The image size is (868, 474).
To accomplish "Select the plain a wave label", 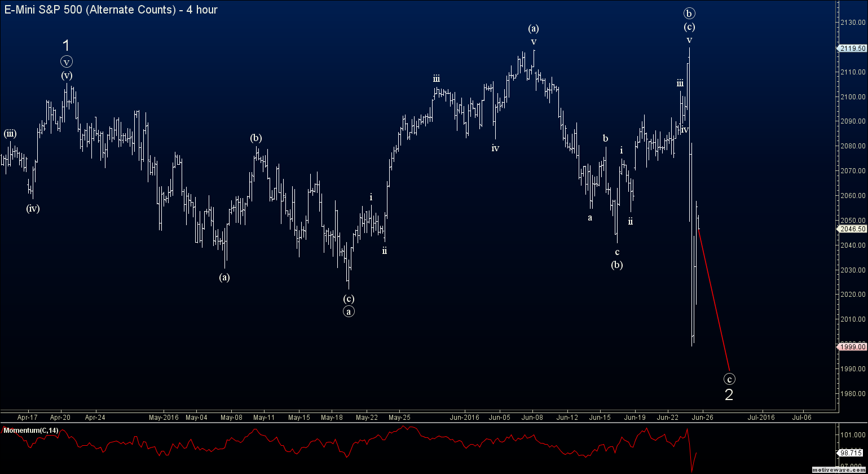I will [590, 218].
